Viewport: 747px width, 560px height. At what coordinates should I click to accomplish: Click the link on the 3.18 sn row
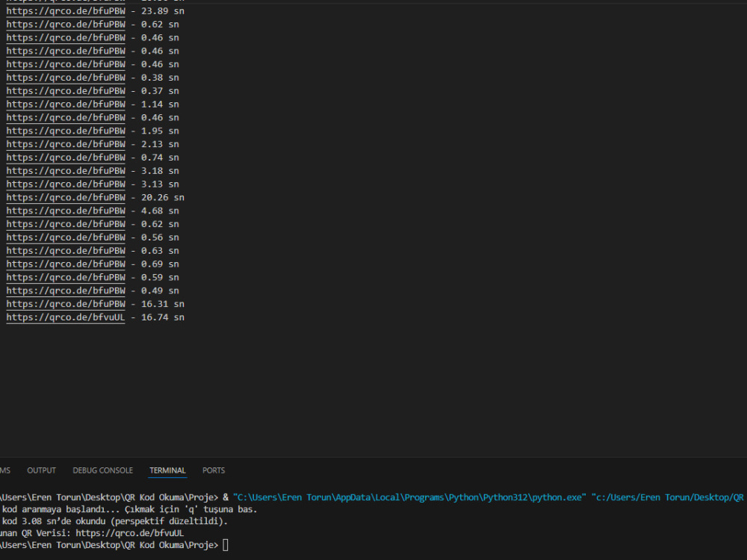pos(66,171)
